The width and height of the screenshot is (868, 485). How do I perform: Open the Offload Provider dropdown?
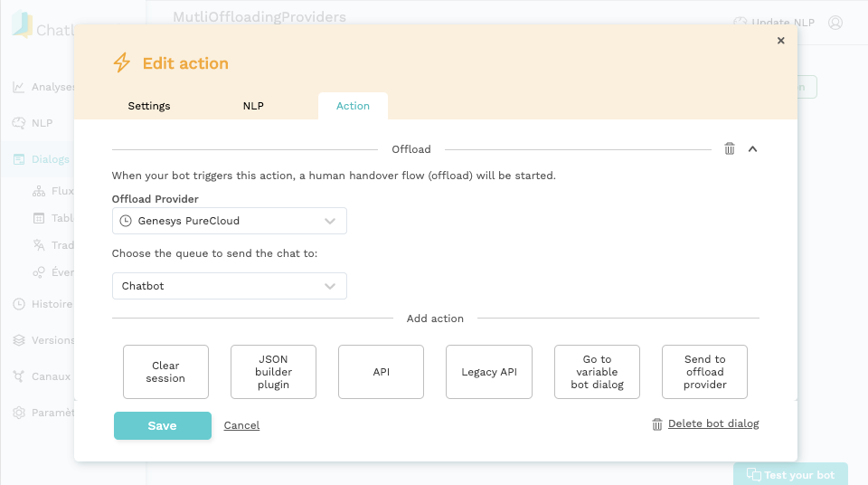[229, 221]
